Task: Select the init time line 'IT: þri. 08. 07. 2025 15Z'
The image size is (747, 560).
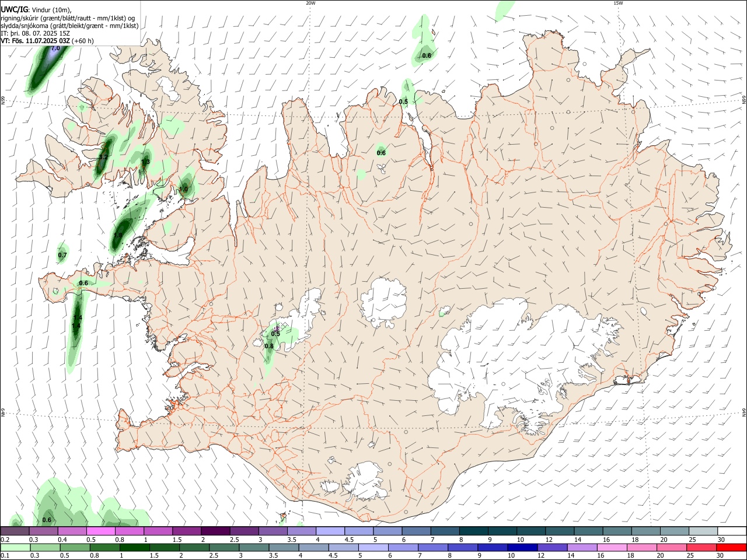Action: tap(35, 33)
